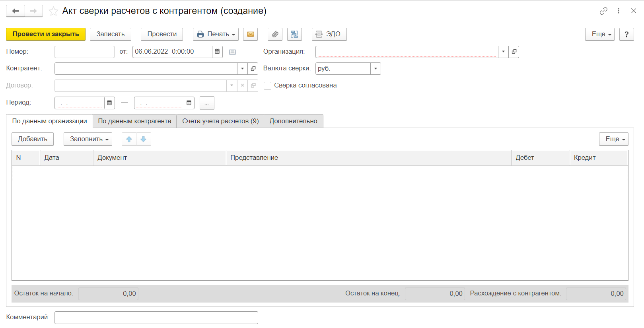Expand the Контрагент dropdown list
This screenshot has height=328, width=644.
click(x=242, y=68)
